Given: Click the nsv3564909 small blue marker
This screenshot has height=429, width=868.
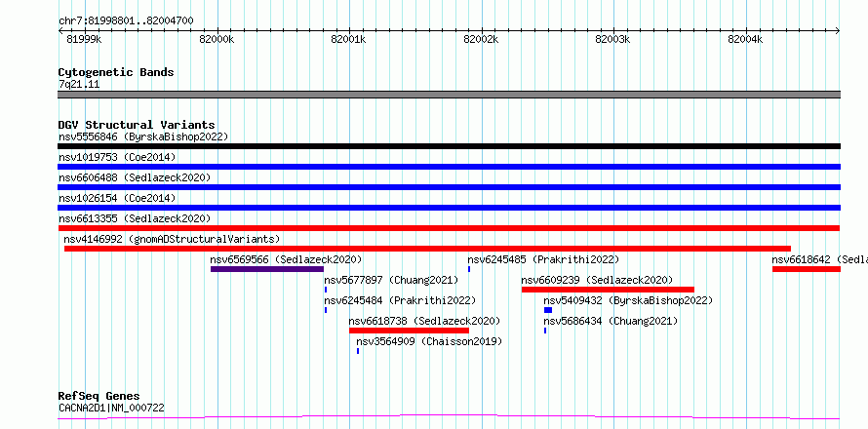Looking at the screenshot, I should [358, 351].
